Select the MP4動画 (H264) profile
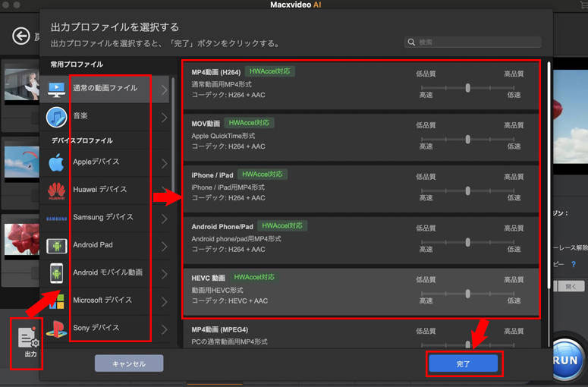The height and width of the screenshot is (387, 588). click(x=303, y=85)
